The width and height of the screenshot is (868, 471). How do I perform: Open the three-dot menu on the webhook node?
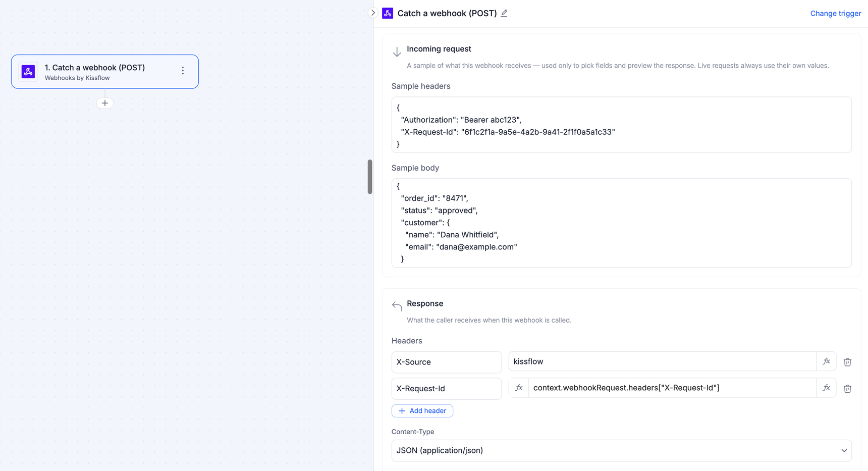(x=183, y=71)
